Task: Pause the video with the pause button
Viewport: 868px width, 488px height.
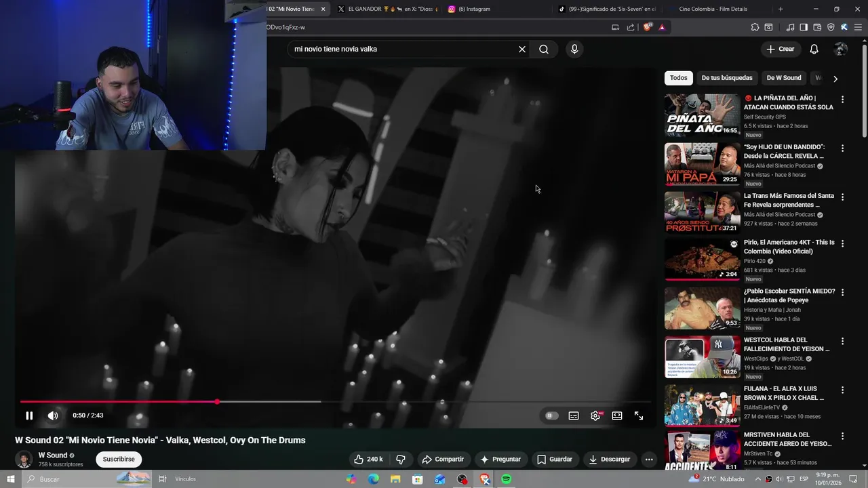Action: (x=29, y=415)
